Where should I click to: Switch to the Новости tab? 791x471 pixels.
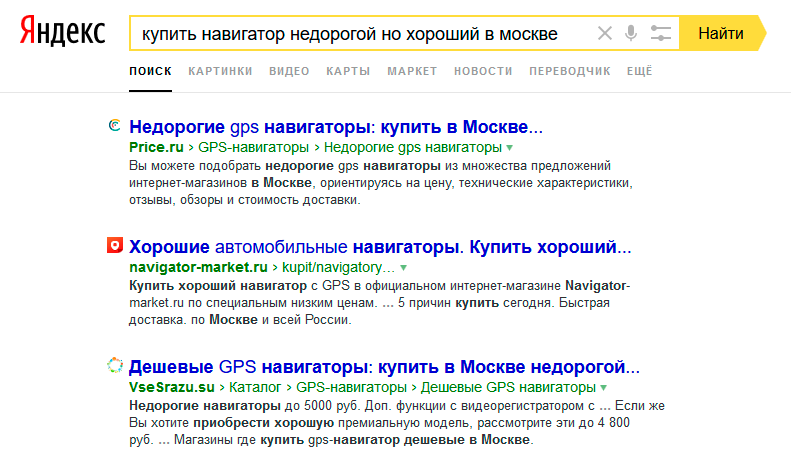coord(483,71)
